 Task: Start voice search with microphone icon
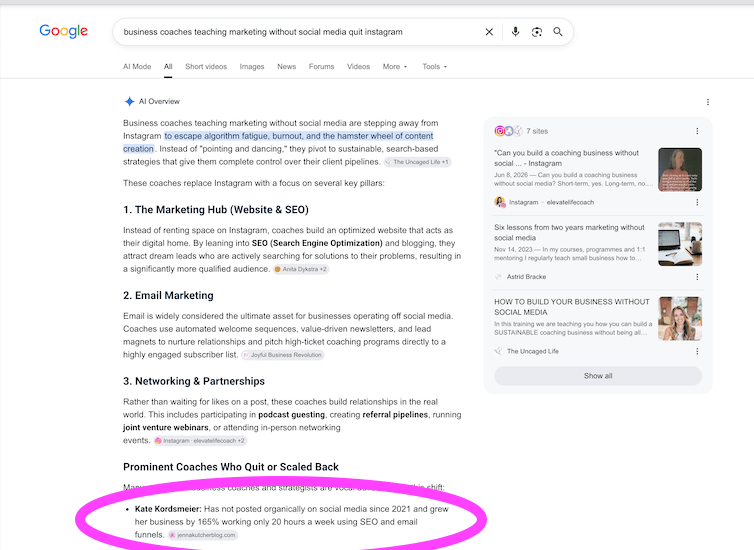[515, 32]
